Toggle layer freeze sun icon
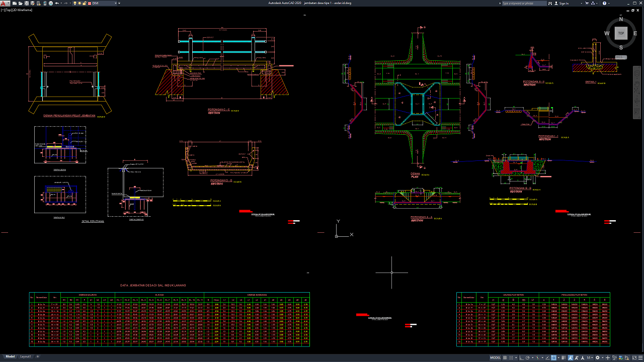Viewport: 644px width, 362px height. [x=79, y=3]
